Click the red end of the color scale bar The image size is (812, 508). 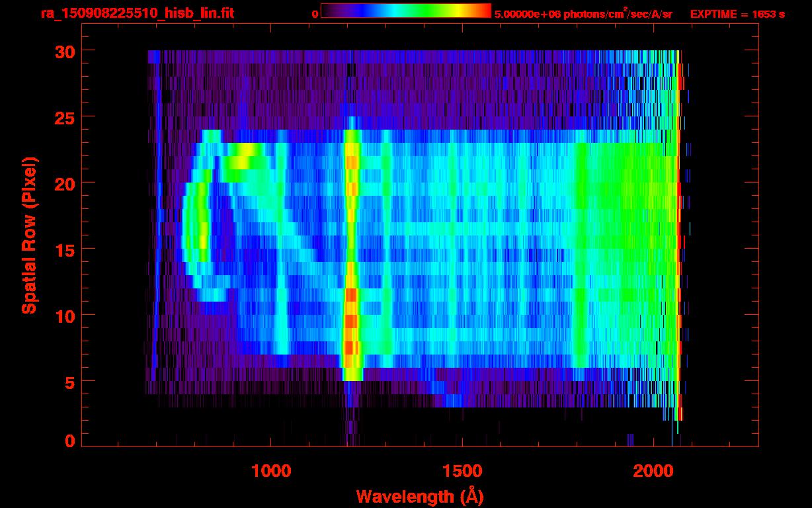483,11
